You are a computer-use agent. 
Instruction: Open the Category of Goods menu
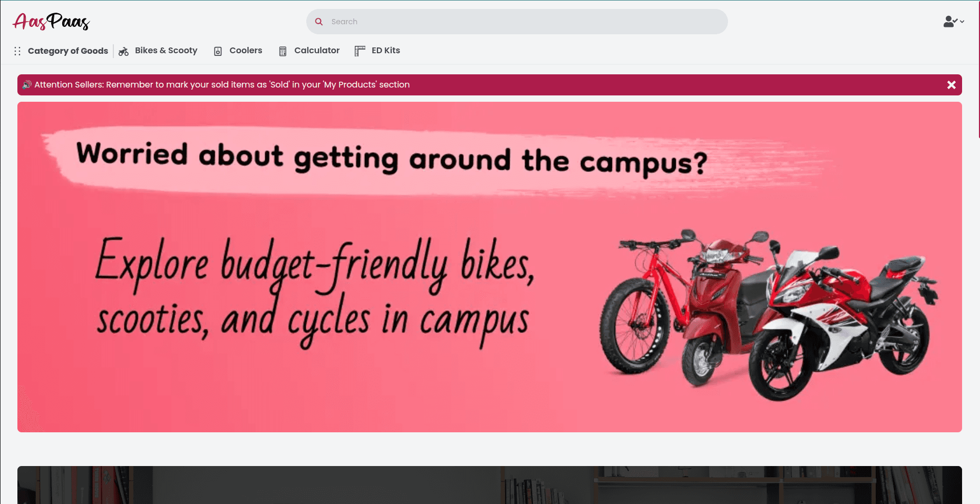tap(67, 51)
